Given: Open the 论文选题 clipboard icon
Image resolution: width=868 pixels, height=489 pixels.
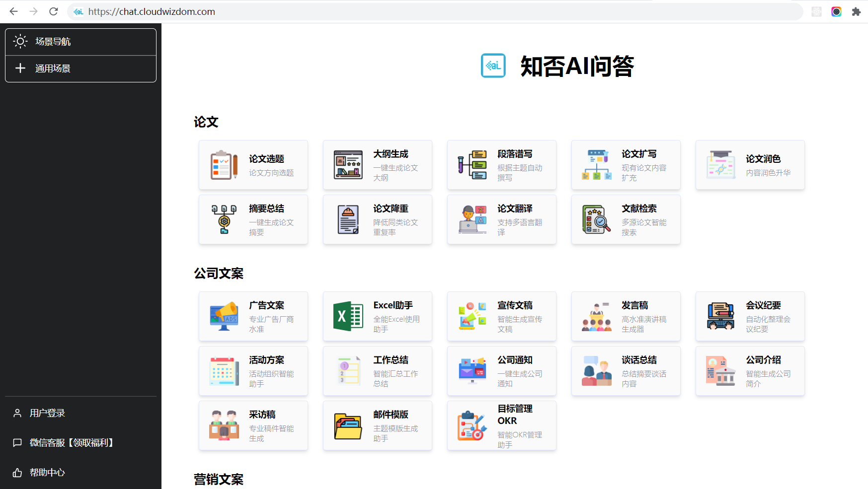Looking at the screenshot, I should point(224,165).
